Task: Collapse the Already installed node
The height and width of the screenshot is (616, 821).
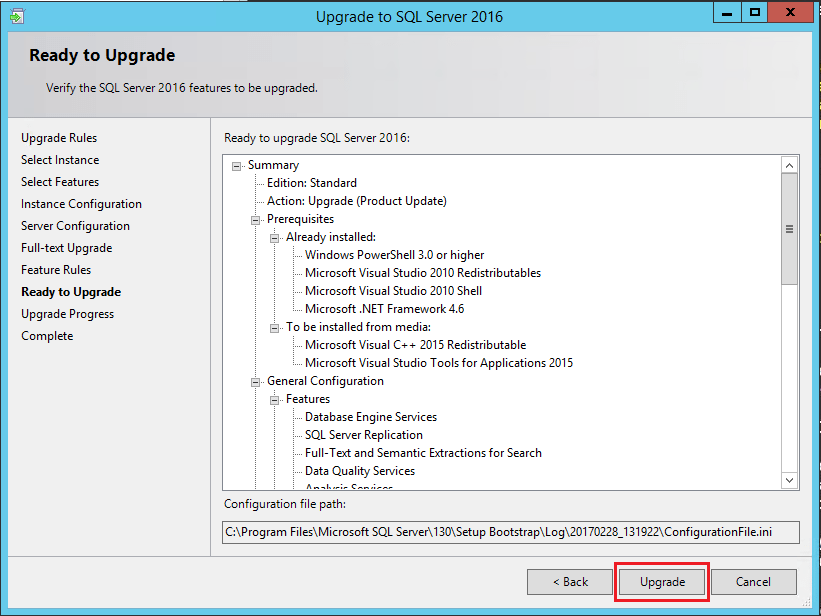Action: click(x=274, y=238)
